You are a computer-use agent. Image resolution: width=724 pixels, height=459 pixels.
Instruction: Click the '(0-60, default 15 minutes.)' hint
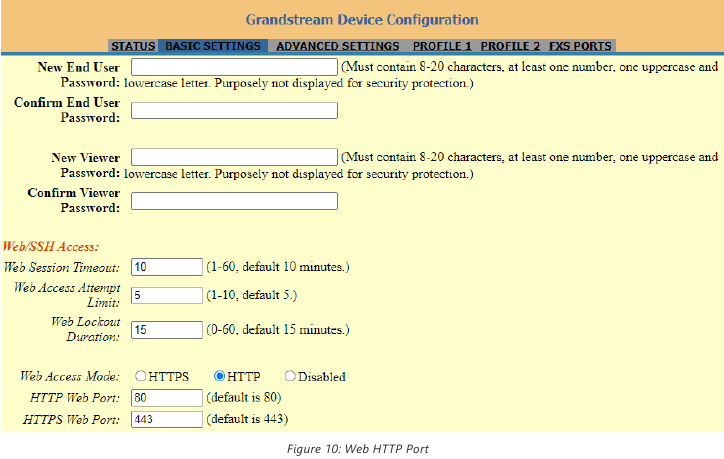(278, 330)
